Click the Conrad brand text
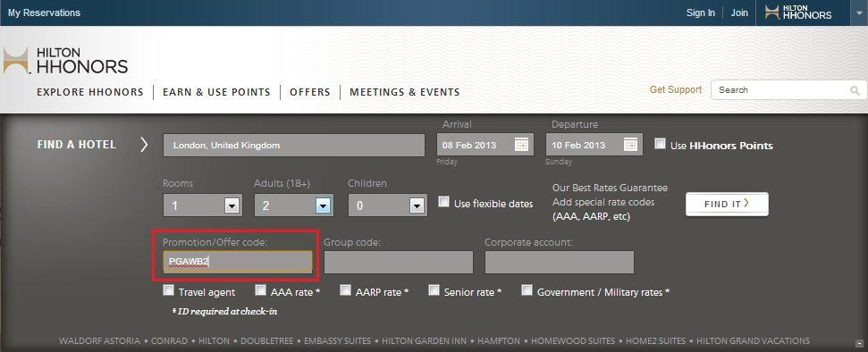This screenshot has width=868, height=352. (169, 341)
